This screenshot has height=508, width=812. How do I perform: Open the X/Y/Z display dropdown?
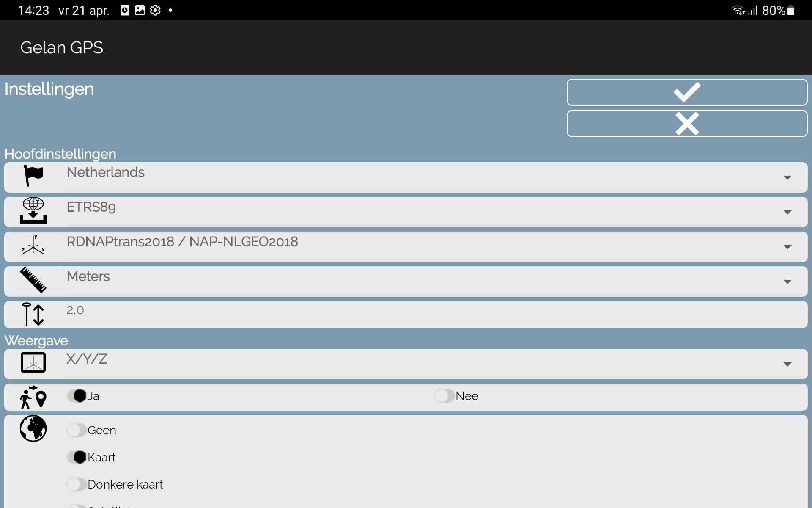[x=435, y=364]
